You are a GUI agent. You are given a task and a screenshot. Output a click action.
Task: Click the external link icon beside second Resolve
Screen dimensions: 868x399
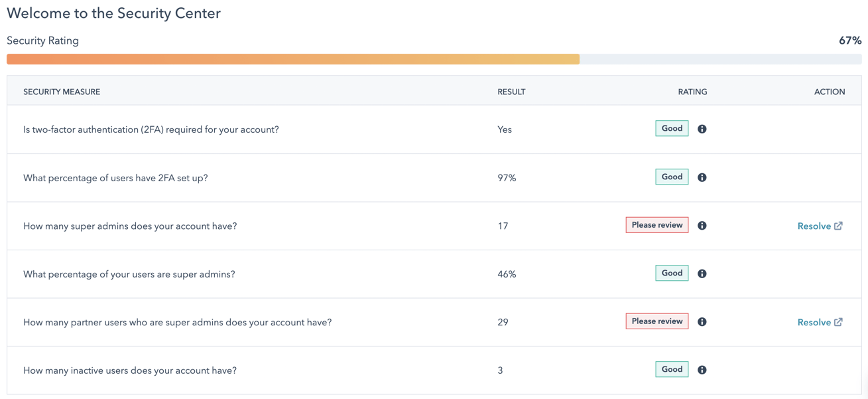pos(838,321)
